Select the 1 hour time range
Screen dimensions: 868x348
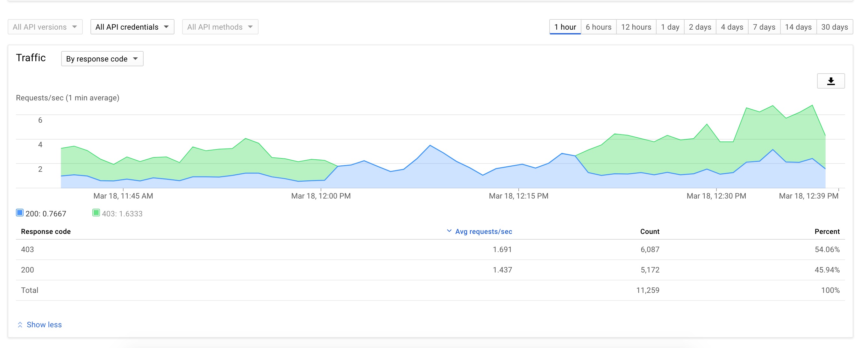[565, 27]
